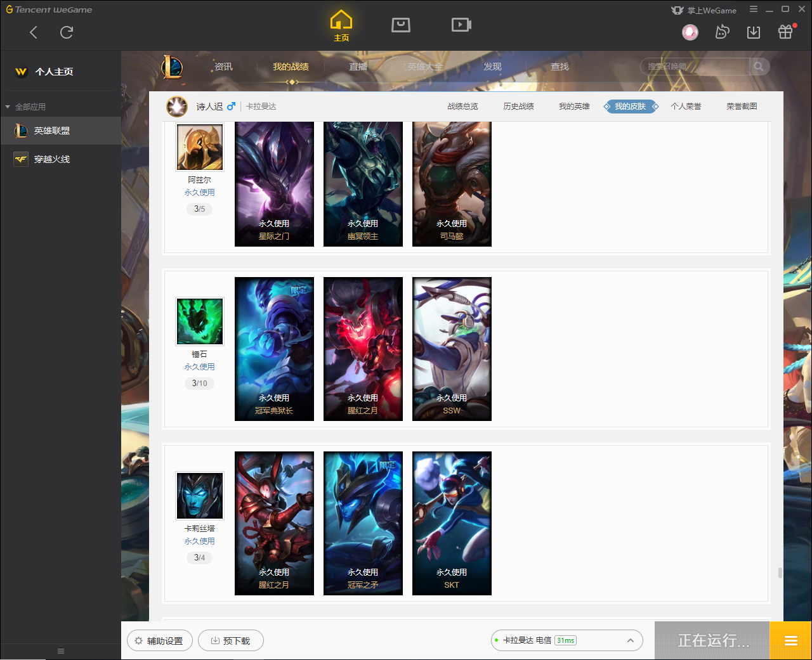The height and width of the screenshot is (660, 812).
Task: Open the 我的战绩 tab
Action: tap(291, 67)
